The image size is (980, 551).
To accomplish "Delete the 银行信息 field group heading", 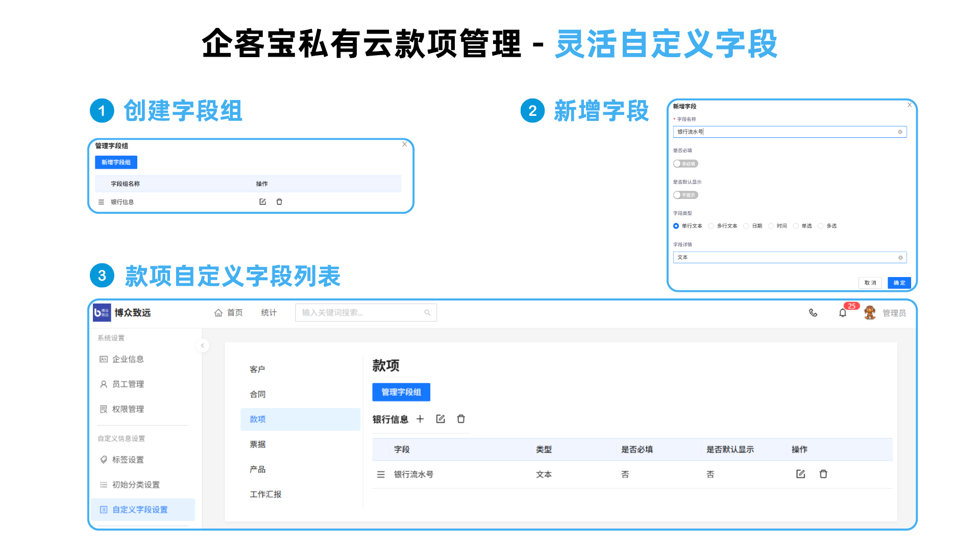I will pyautogui.click(x=461, y=419).
